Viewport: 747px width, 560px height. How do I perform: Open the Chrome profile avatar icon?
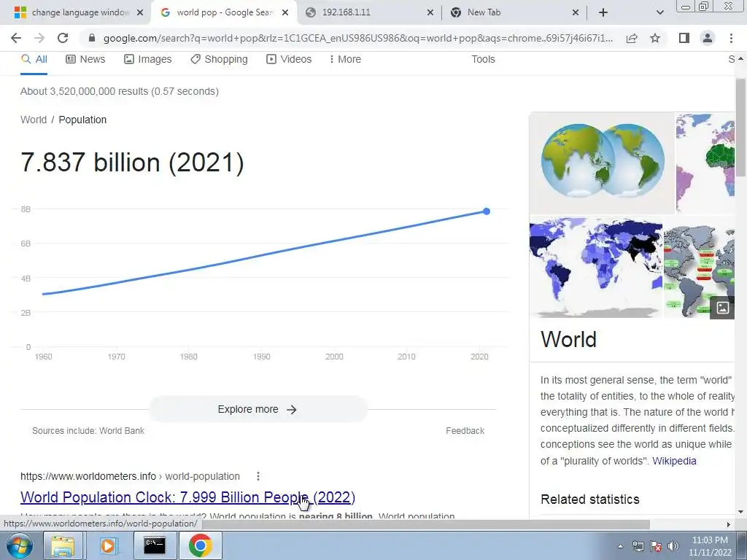coord(708,38)
